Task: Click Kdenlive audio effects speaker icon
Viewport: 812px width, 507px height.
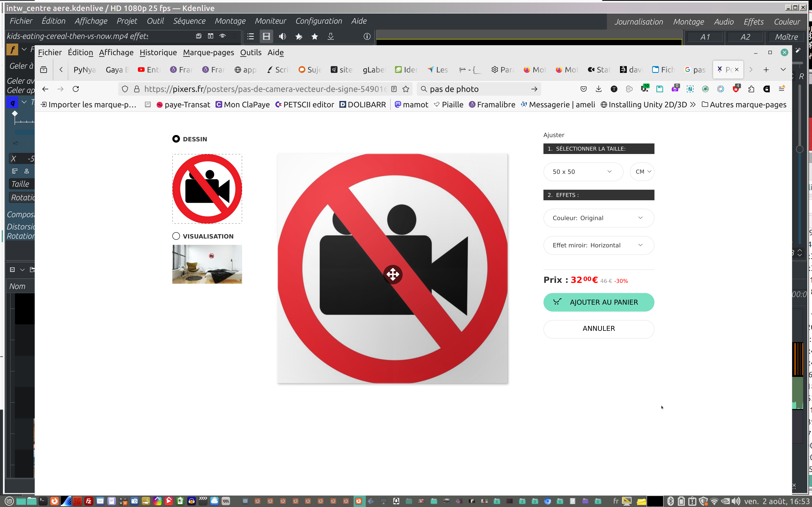Action: coord(283,37)
